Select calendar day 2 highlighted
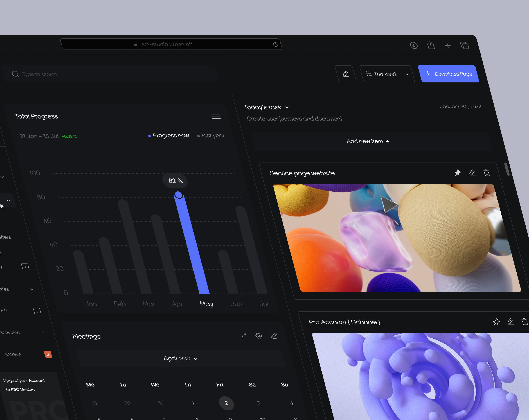This screenshot has width=529, height=420. click(x=226, y=403)
